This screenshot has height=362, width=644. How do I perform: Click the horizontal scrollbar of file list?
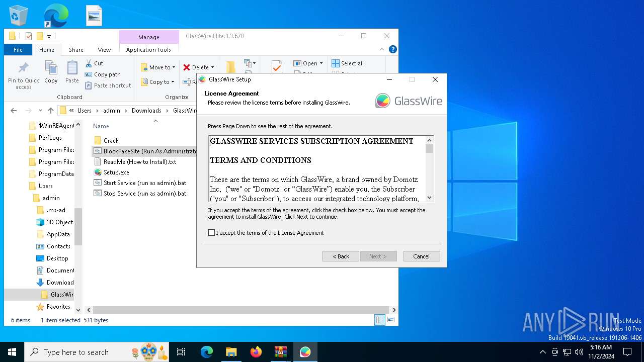point(241,310)
